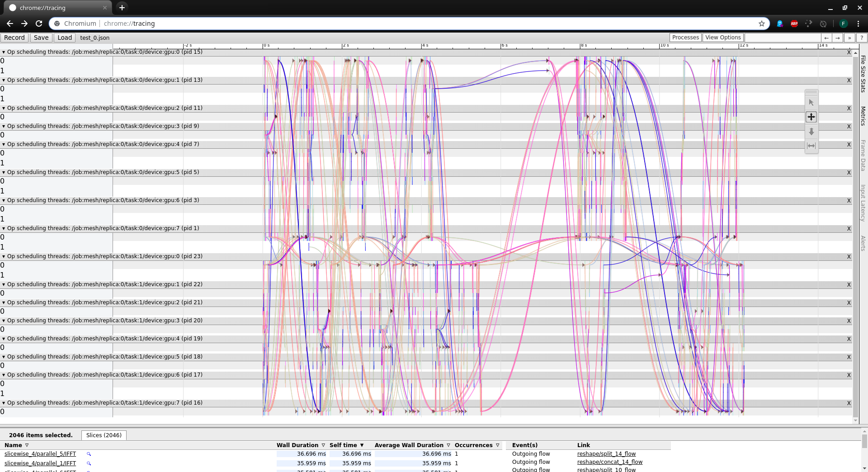Collapse the task:0 gpu:0 pid 15 process
Viewport: 868px width, 472px height.
pos(4,52)
